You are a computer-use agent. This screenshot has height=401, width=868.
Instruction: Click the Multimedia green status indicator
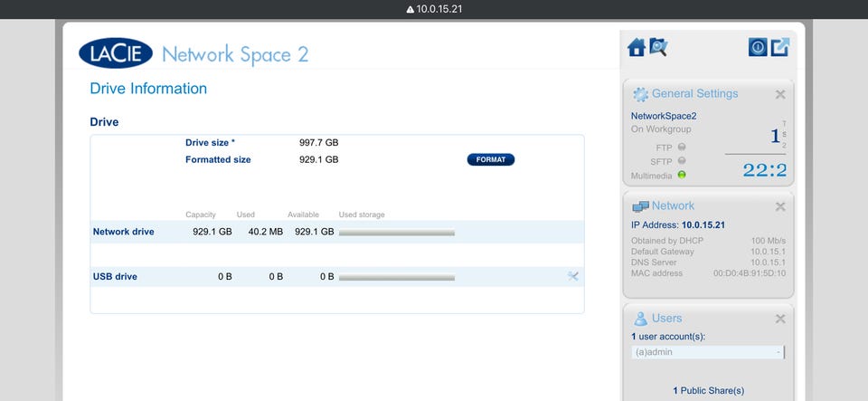[682, 175]
